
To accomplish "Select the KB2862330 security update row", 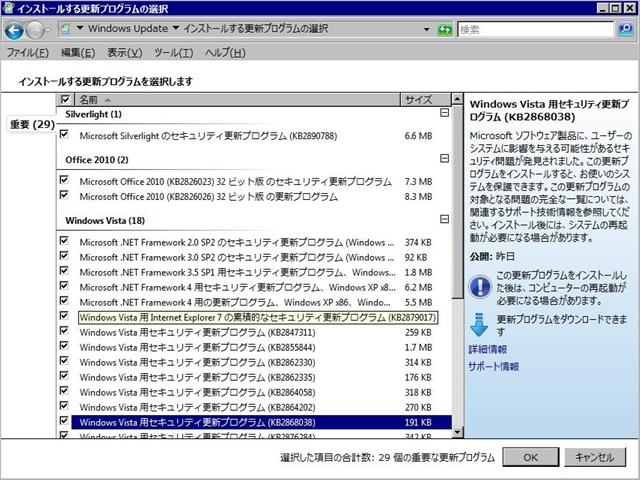I will pyautogui.click(x=261, y=362).
